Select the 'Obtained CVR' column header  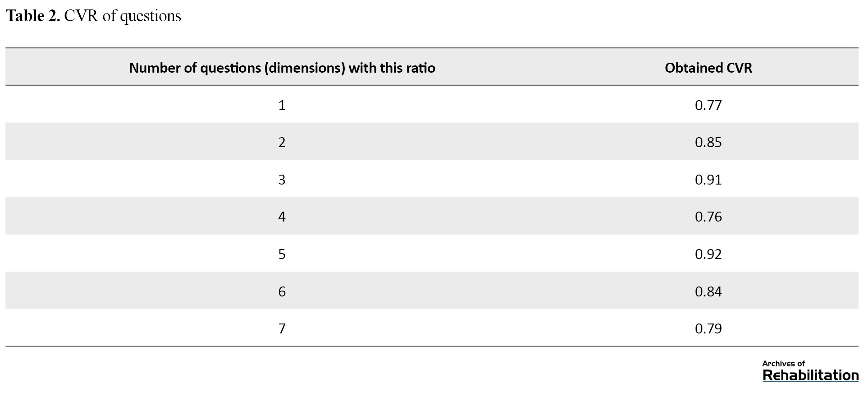pos(708,68)
